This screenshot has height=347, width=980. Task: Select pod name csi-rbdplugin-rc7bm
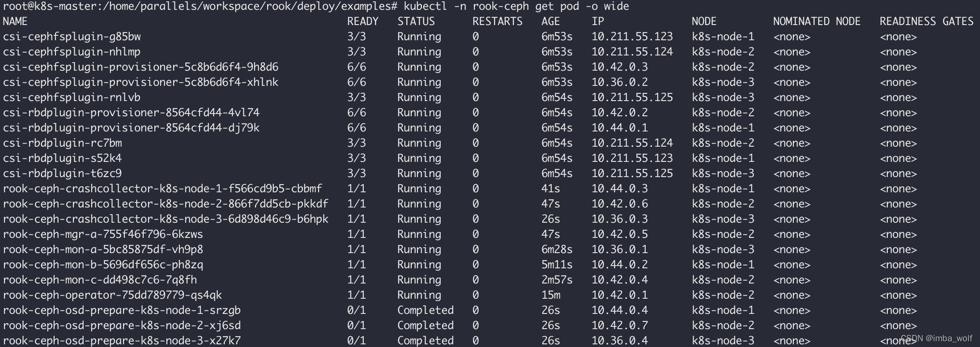coord(62,143)
